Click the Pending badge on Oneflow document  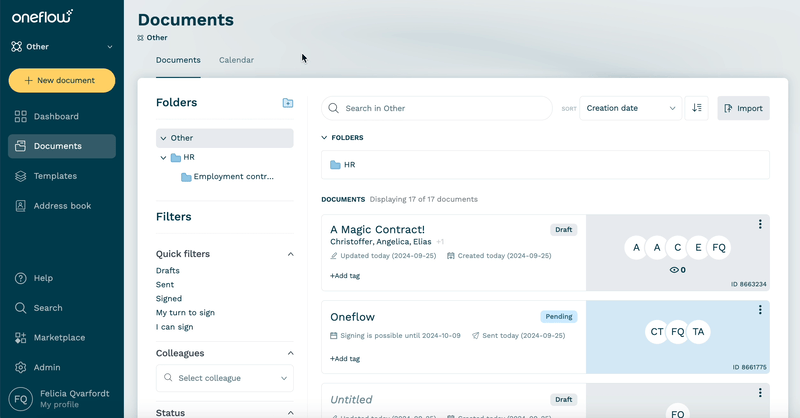pos(559,316)
